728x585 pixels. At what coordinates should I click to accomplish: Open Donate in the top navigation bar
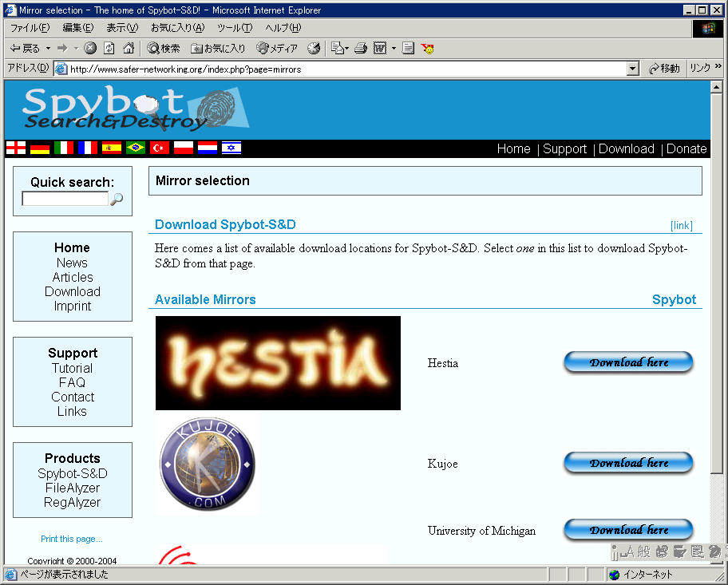[x=686, y=148]
